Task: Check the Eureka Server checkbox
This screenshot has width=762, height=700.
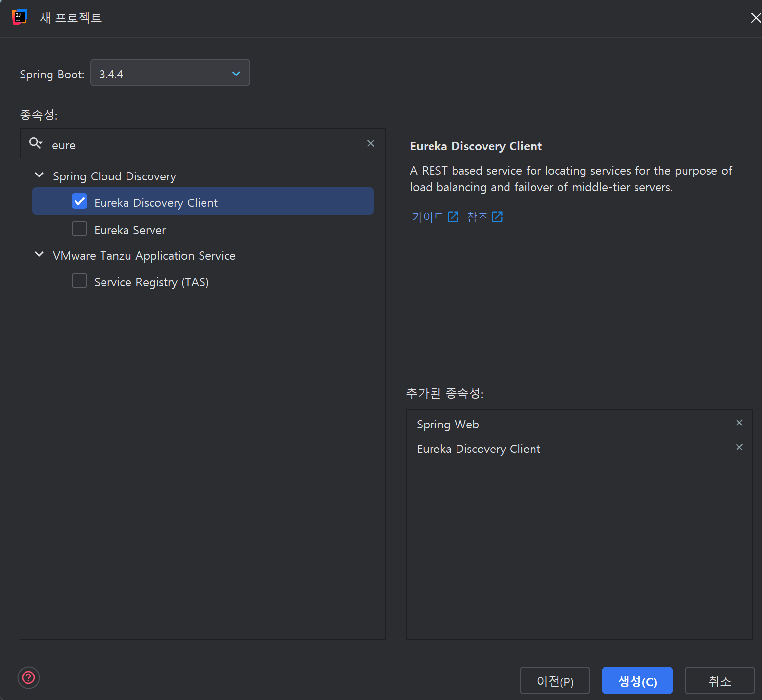Action: coord(79,228)
